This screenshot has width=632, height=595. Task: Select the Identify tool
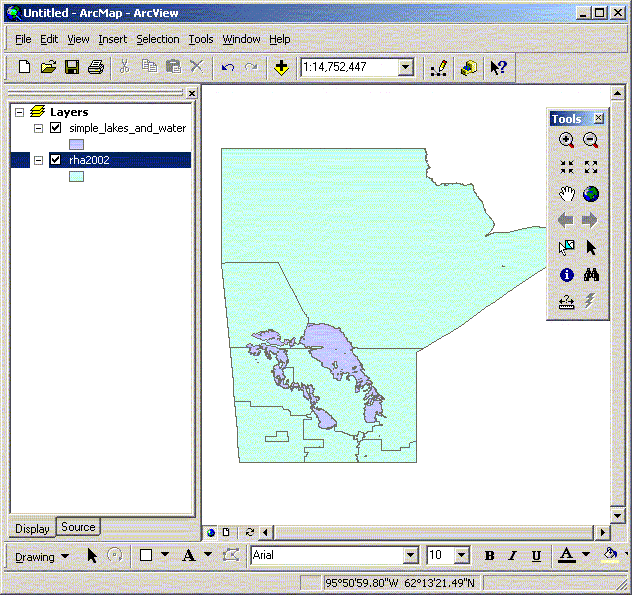pyautogui.click(x=567, y=274)
